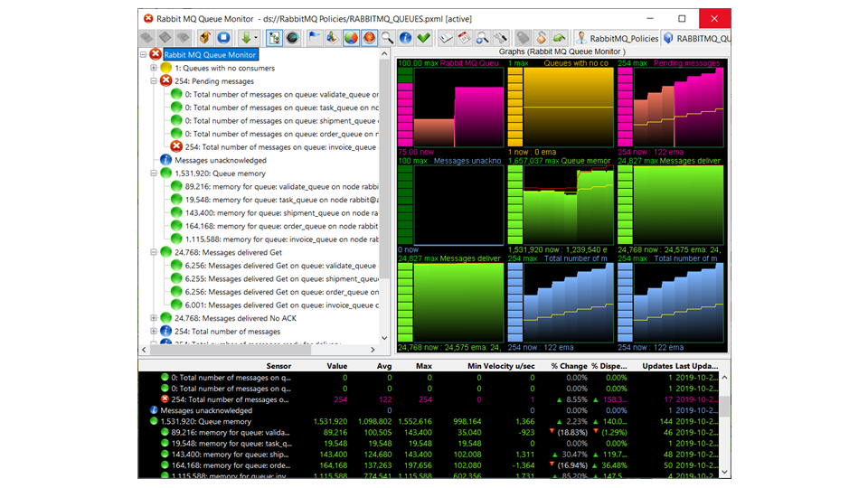Click the dark globe radar icon
868x488 pixels.
292,38
